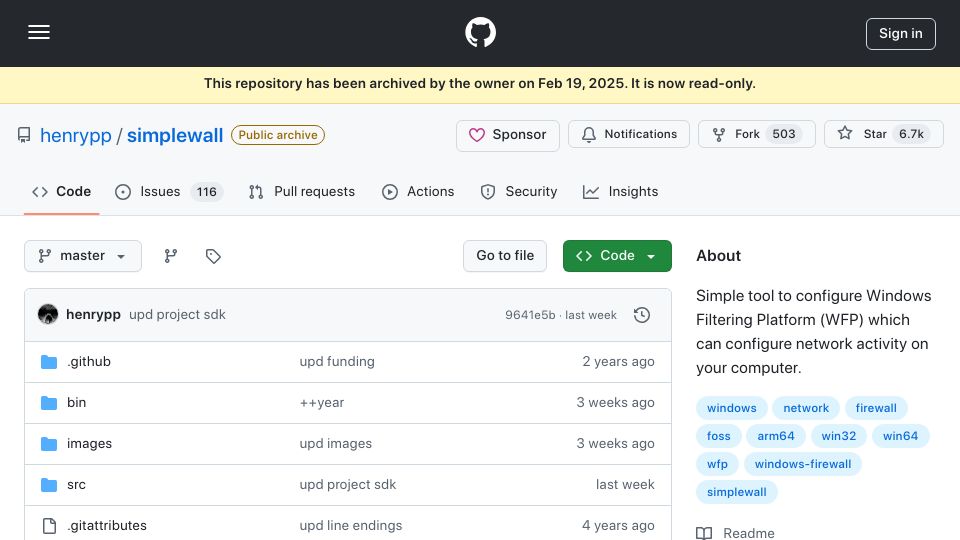960x540 pixels.
Task: Open the Readme link in About
Action: 735,533
